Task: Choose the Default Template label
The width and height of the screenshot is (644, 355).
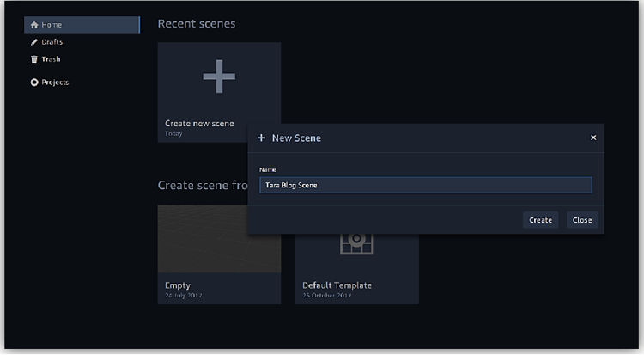Action: [x=337, y=285]
